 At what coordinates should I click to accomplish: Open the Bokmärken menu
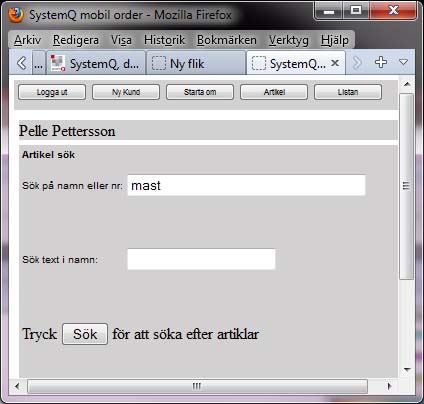tap(227, 40)
